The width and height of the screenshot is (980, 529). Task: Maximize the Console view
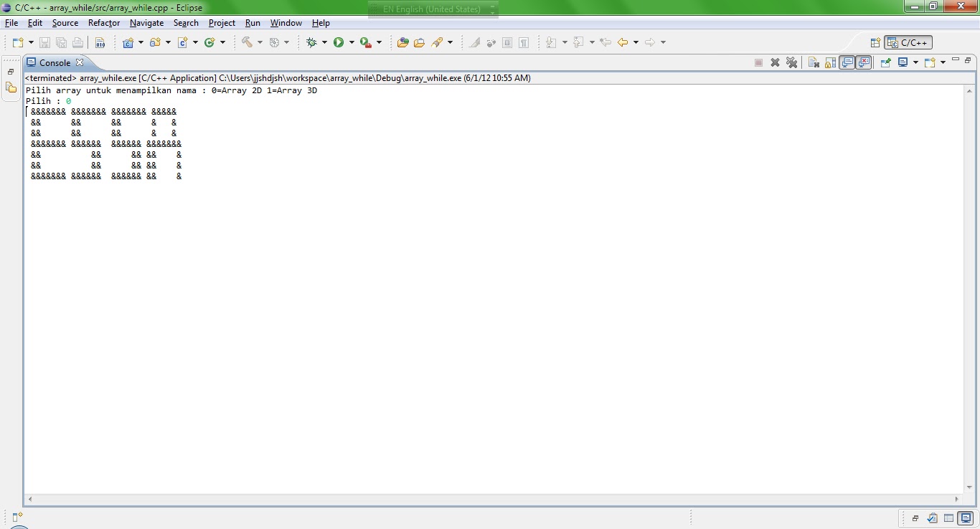pos(968,59)
